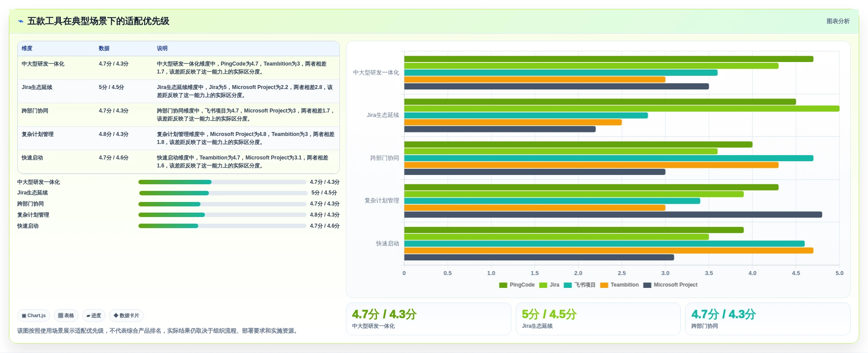The width and height of the screenshot is (868, 353).
Task: Click the 快速启动 progress bar
Action: pos(222,226)
